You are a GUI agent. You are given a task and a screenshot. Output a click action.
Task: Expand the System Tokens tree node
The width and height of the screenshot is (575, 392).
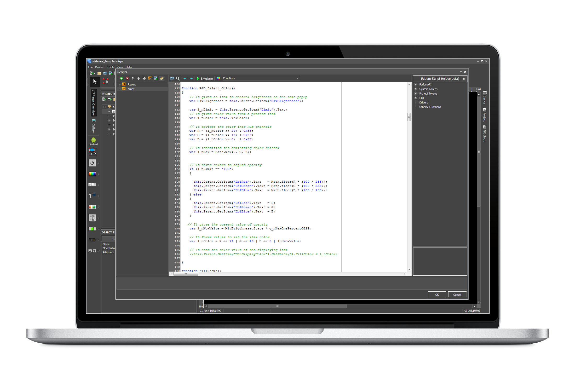(416, 89)
